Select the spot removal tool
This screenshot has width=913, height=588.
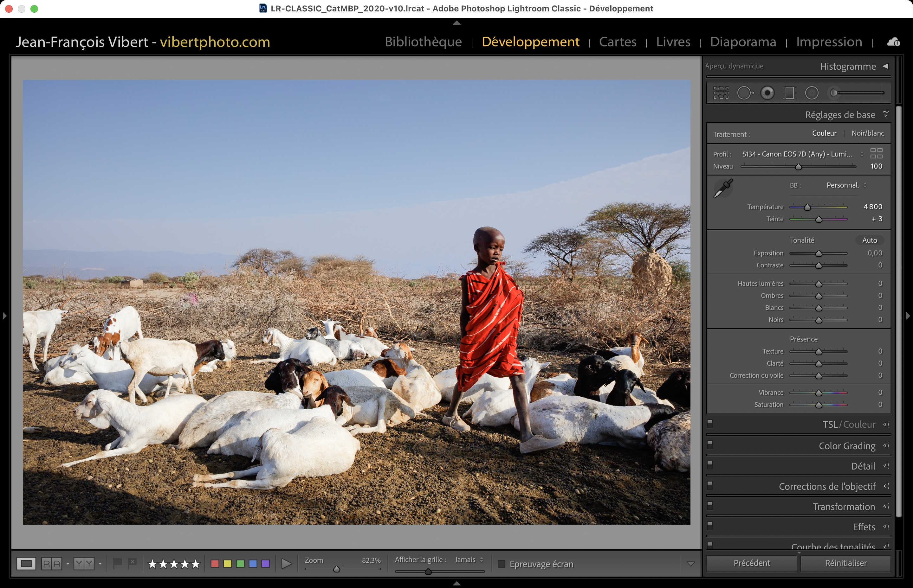pos(745,93)
